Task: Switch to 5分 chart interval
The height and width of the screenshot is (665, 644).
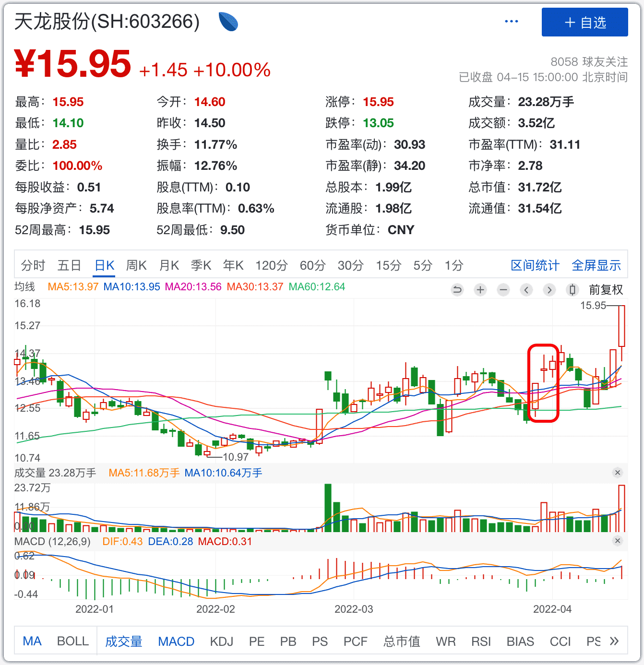Action: pyautogui.click(x=423, y=265)
